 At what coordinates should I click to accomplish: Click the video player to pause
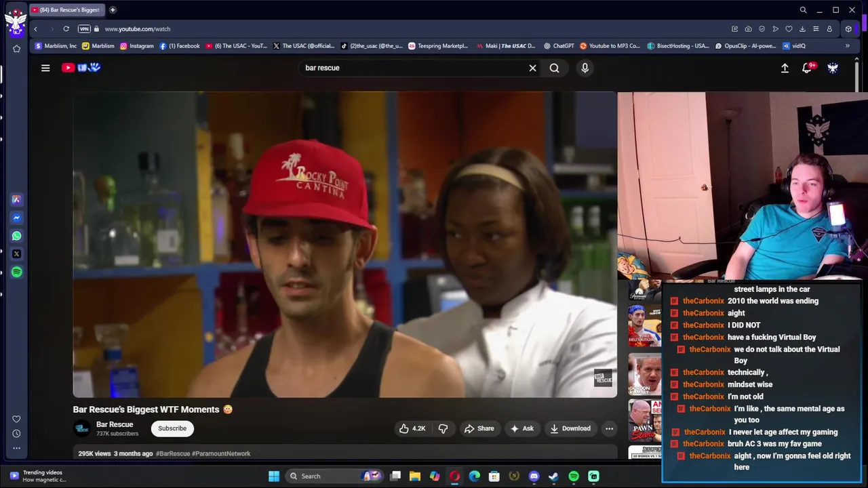click(x=345, y=244)
